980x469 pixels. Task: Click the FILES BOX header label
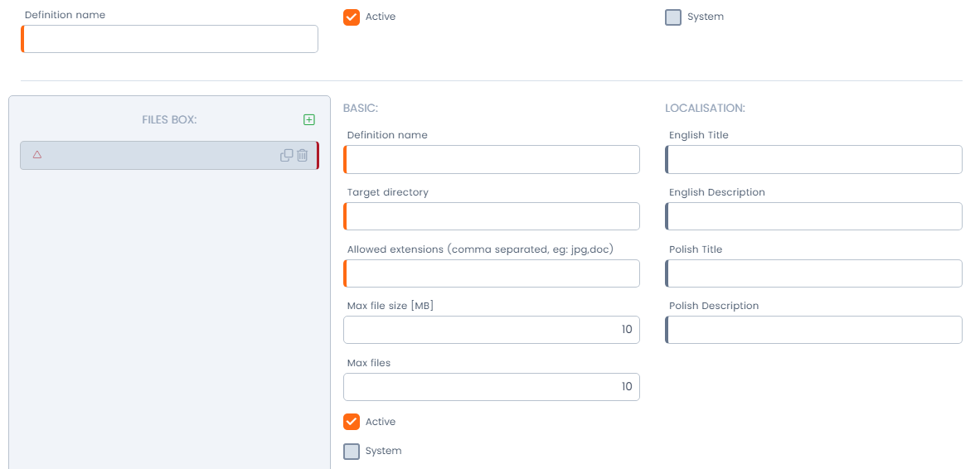169,120
